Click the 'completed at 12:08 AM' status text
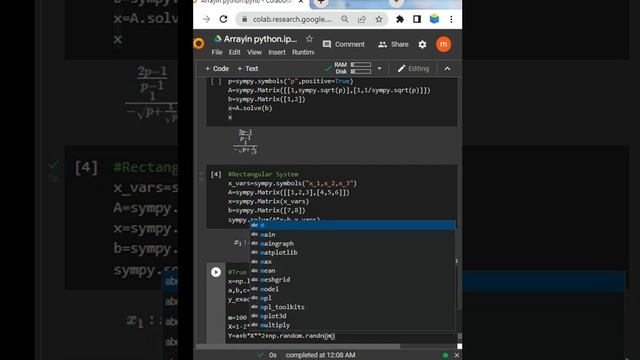The width and height of the screenshot is (640, 360). [x=320, y=355]
